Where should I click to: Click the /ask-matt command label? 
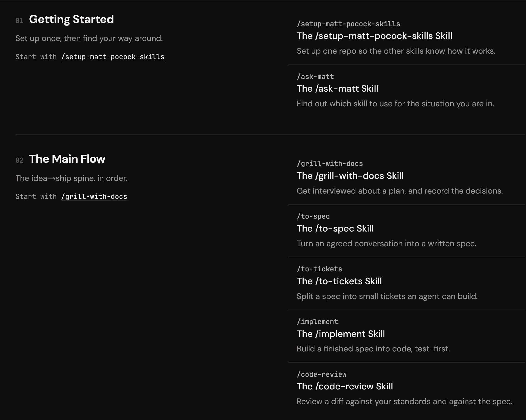[315, 77]
